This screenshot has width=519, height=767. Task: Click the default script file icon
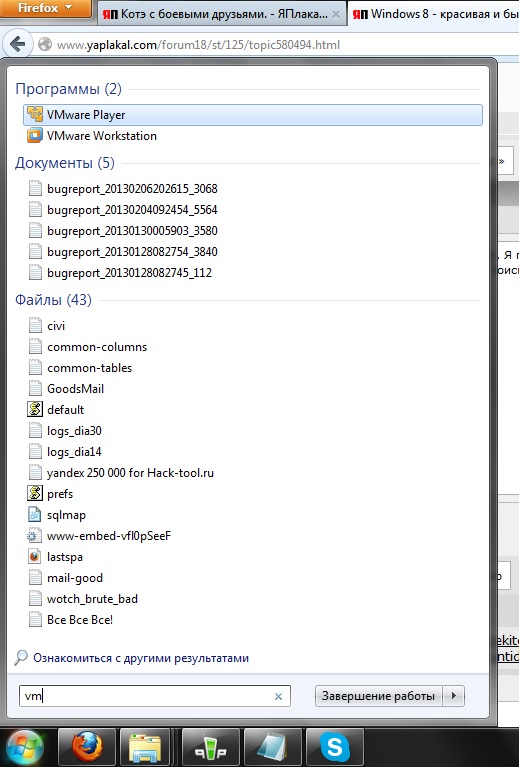(35, 409)
